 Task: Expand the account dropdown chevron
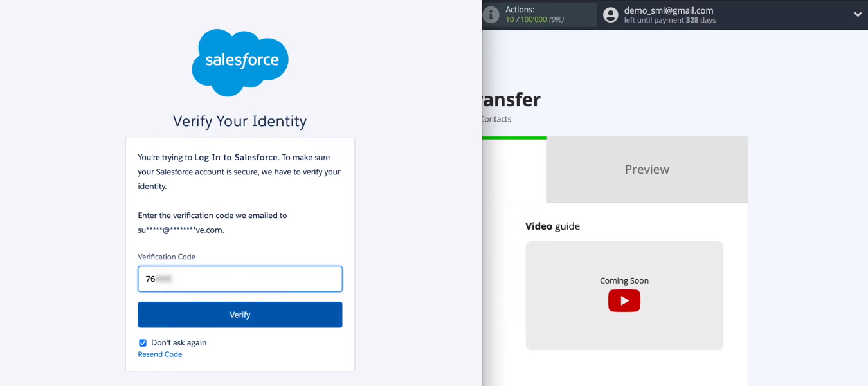858,14
